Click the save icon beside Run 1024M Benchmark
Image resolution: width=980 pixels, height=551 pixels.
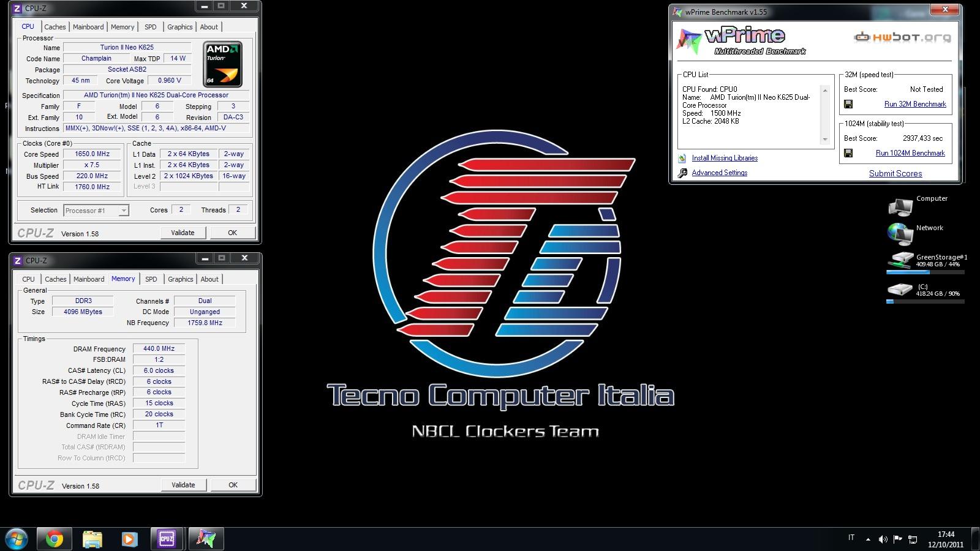coord(848,154)
